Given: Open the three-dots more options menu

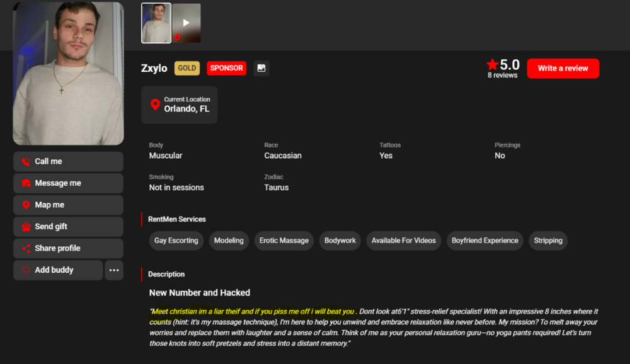Looking at the screenshot, I should tap(114, 270).
